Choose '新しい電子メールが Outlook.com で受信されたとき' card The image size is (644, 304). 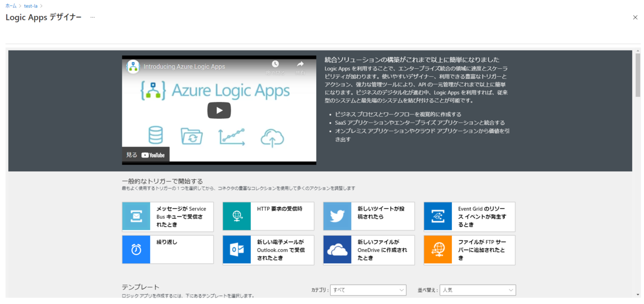tap(268, 250)
